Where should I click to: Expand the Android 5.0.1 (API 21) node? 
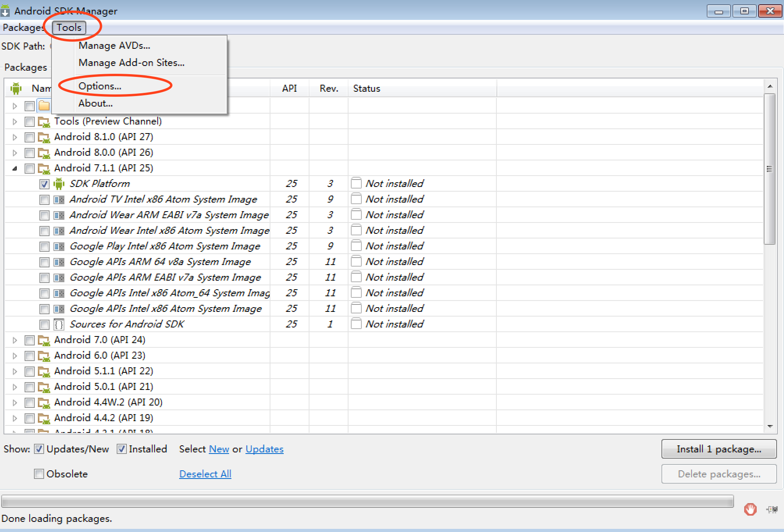tap(15, 387)
